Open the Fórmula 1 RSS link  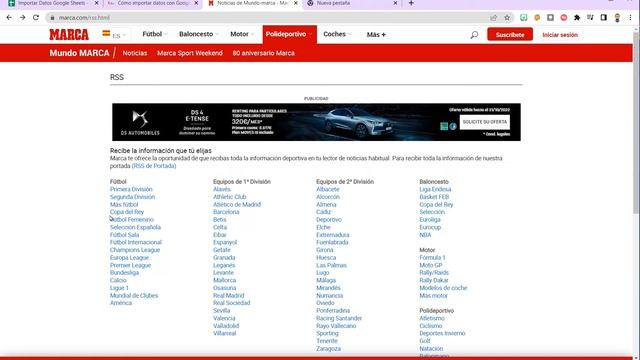point(432,258)
